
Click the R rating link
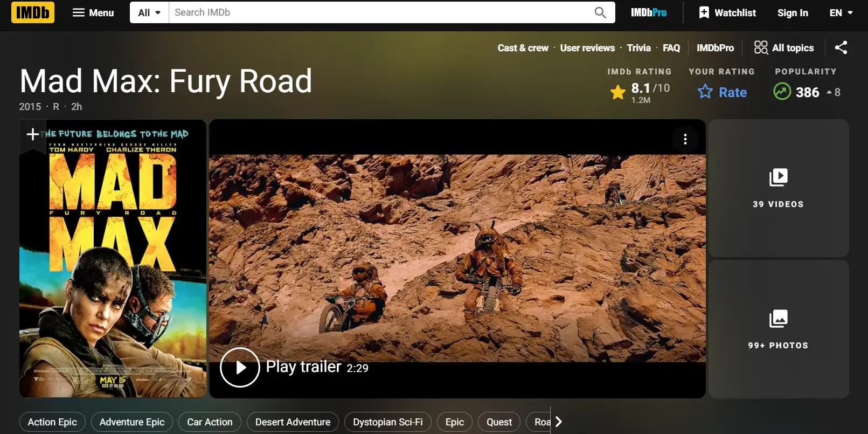pyautogui.click(x=56, y=107)
